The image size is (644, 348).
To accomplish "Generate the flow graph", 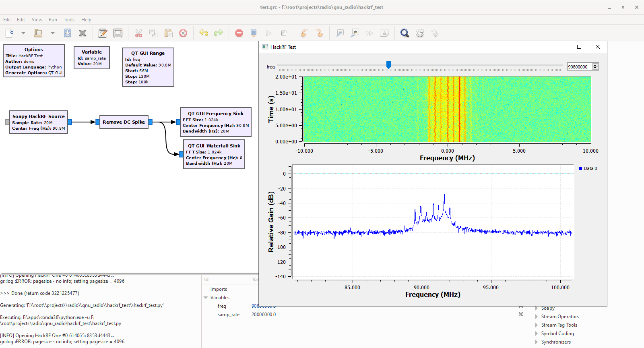I will [254, 33].
